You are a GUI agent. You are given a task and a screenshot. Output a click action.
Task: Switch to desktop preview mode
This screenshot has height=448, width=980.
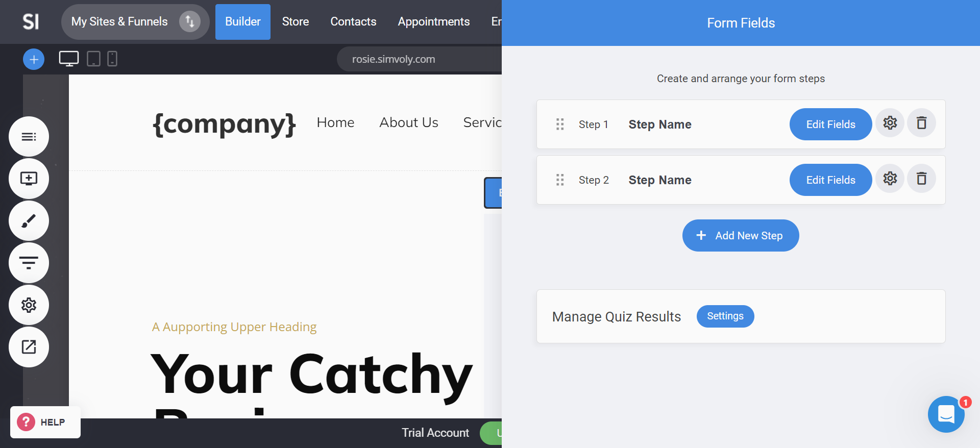point(69,59)
